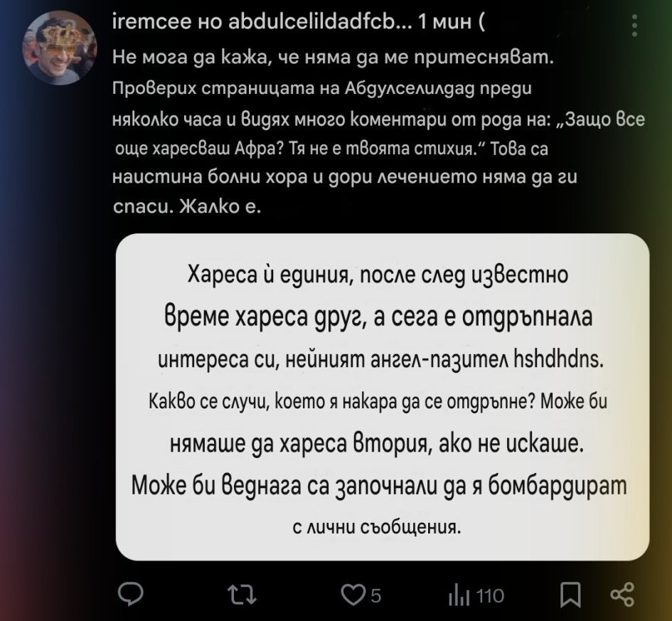672x621 pixels.
Task: Open the three-dot more options menu
Action: click(x=635, y=26)
